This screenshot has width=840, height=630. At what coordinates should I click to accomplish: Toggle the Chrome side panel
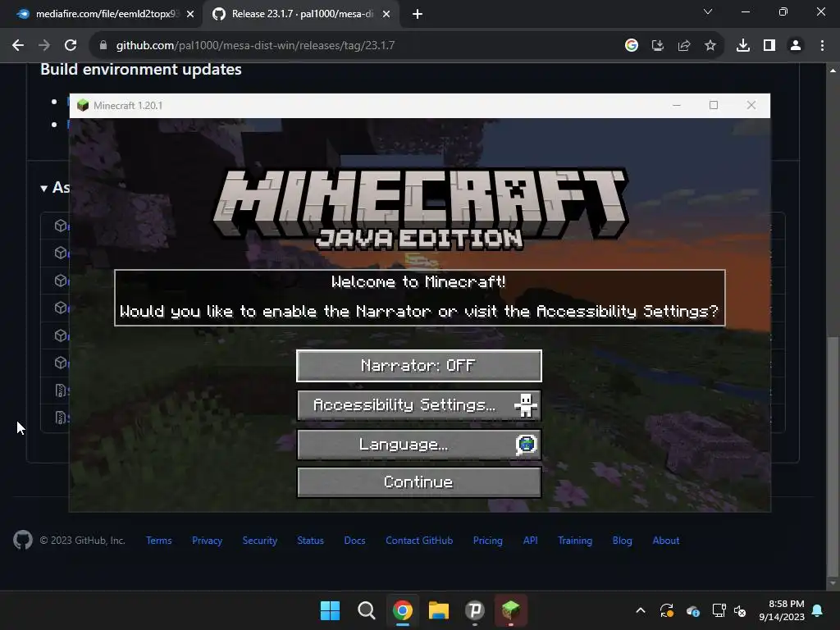tap(769, 46)
